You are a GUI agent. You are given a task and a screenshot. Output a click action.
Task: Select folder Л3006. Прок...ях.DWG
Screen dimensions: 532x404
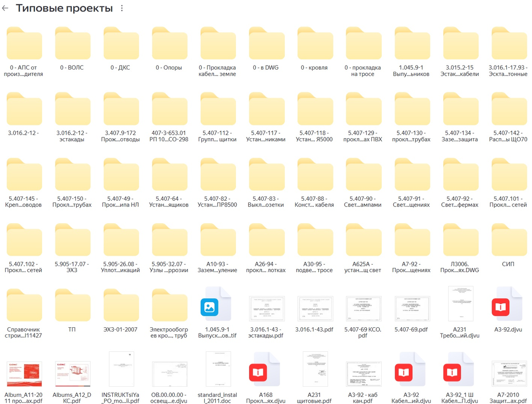coord(461,240)
